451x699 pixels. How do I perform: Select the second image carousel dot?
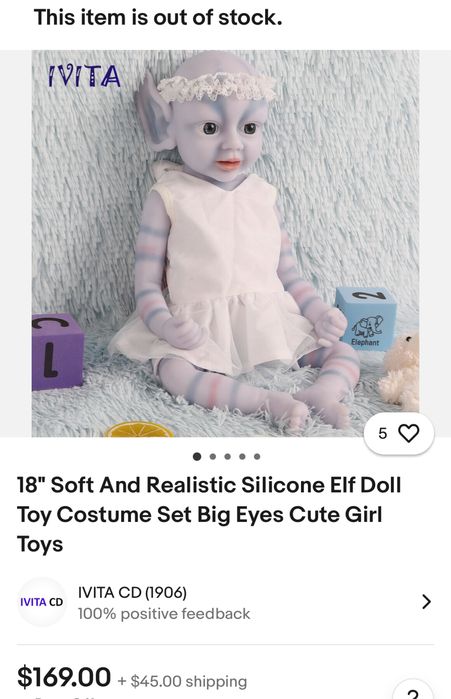tap(213, 456)
